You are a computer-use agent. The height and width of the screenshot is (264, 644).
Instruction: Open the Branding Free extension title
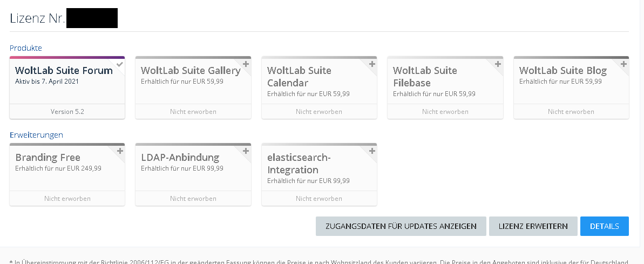(x=48, y=158)
